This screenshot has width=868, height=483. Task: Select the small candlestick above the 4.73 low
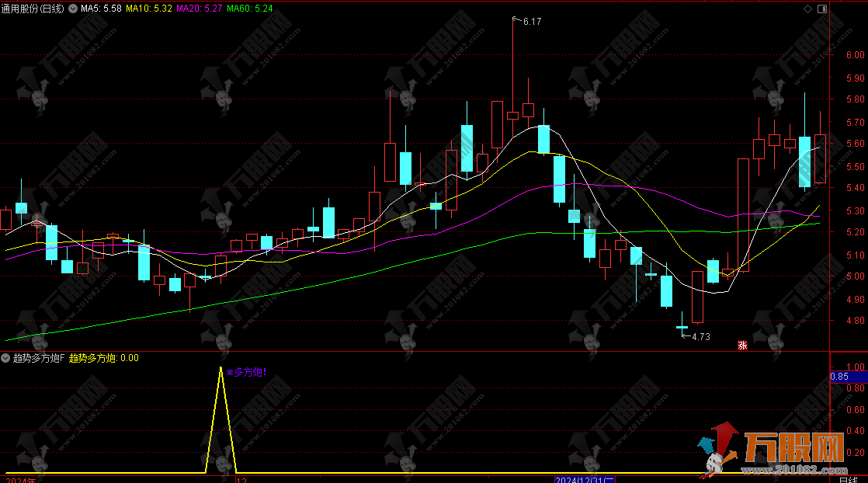(x=682, y=328)
